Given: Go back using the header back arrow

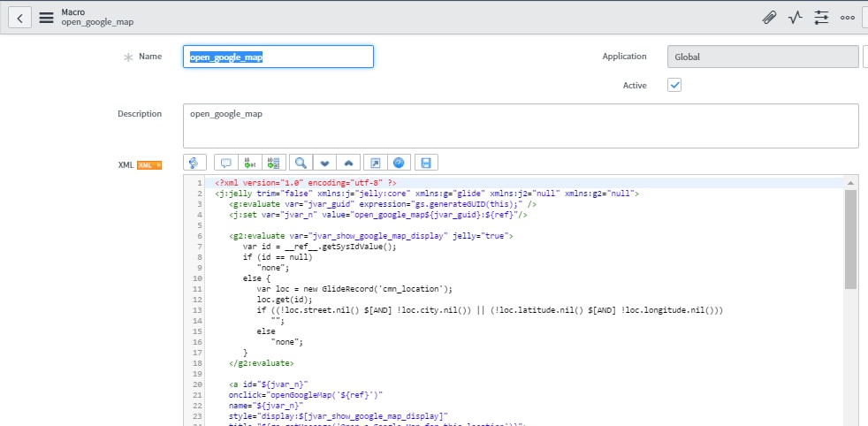Looking at the screenshot, I should 20,18.
